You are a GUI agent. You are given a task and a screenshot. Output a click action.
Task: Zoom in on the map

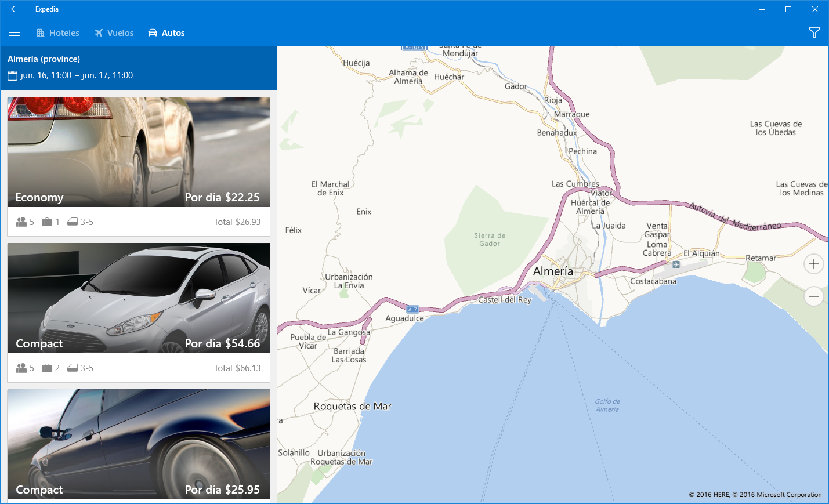(x=813, y=264)
